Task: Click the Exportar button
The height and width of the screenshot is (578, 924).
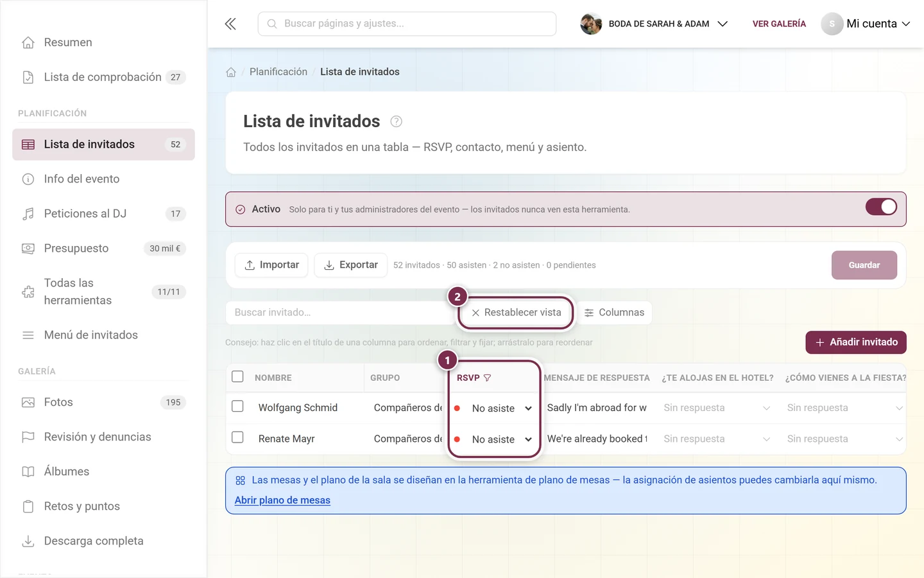Action: pyautogui.click(x=350, y=265)
